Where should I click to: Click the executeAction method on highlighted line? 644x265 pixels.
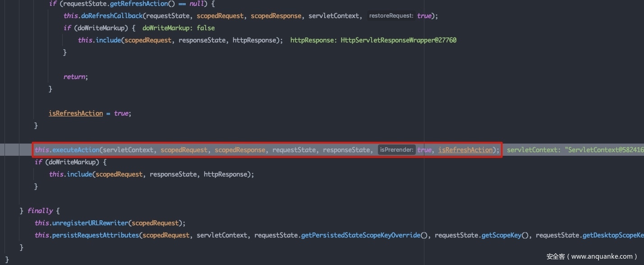pyautogui.click(x=76, y=150)
